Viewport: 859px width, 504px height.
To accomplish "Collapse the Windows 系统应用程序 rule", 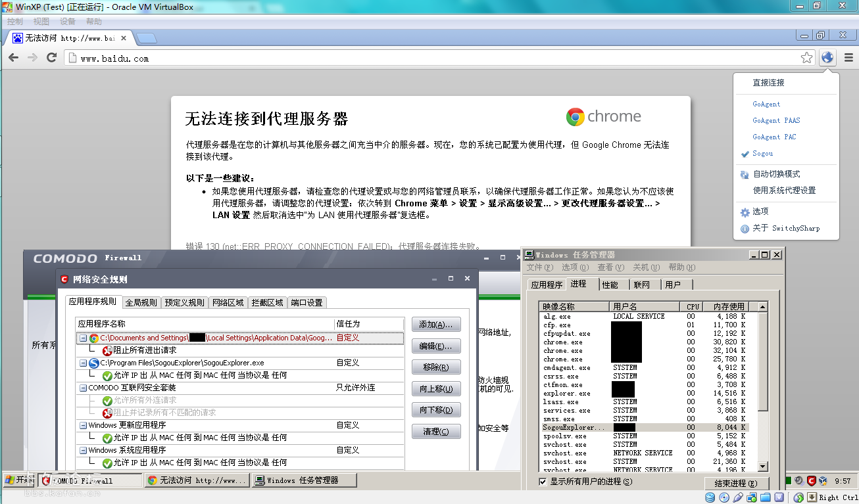I will pos(83,450).
